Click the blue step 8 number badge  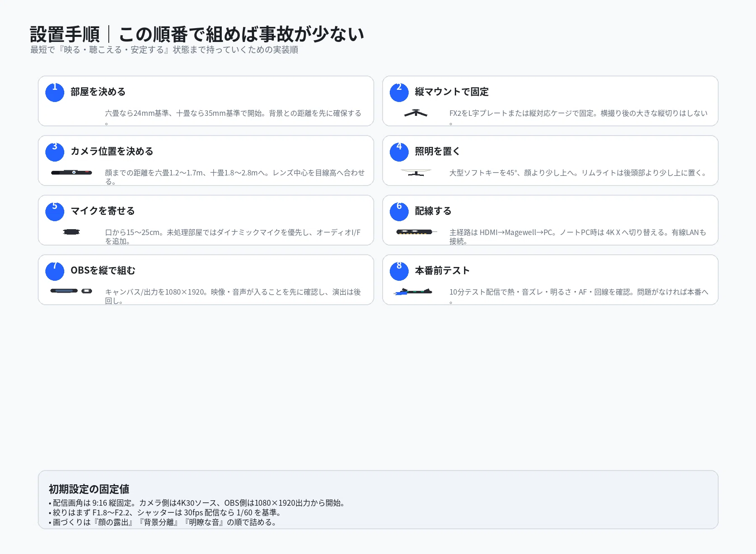[x=399, y=271]
